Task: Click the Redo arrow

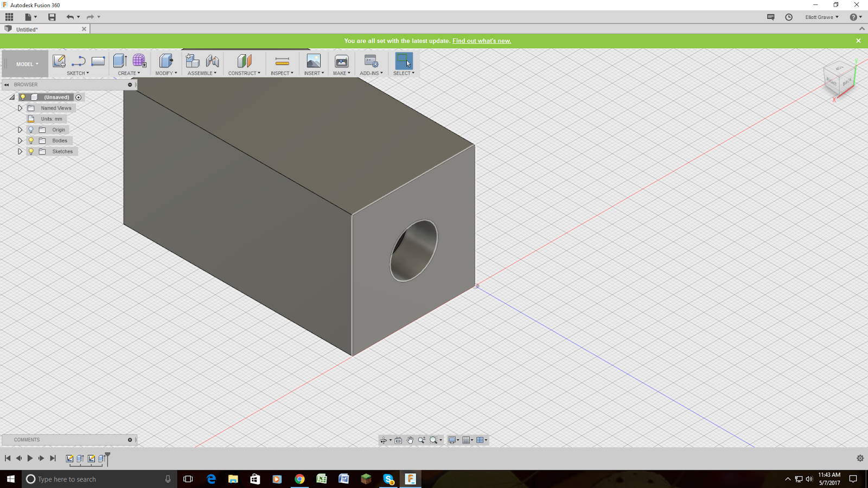Action: click(x=90, y=17)
